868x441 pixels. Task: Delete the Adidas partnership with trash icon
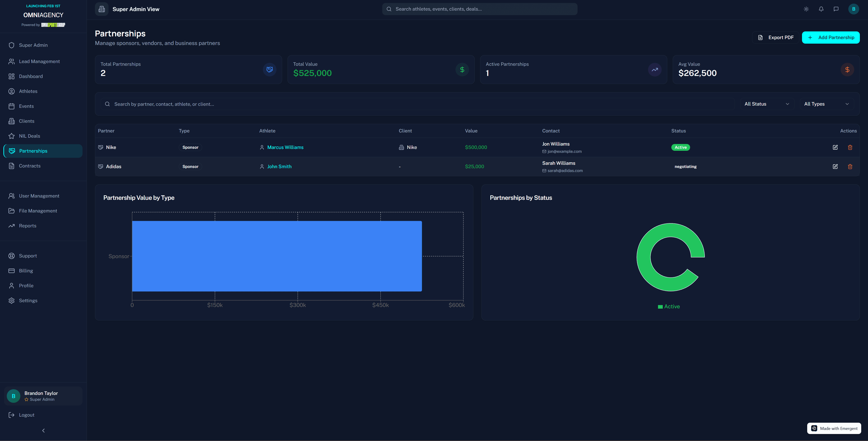coord(850,166)
